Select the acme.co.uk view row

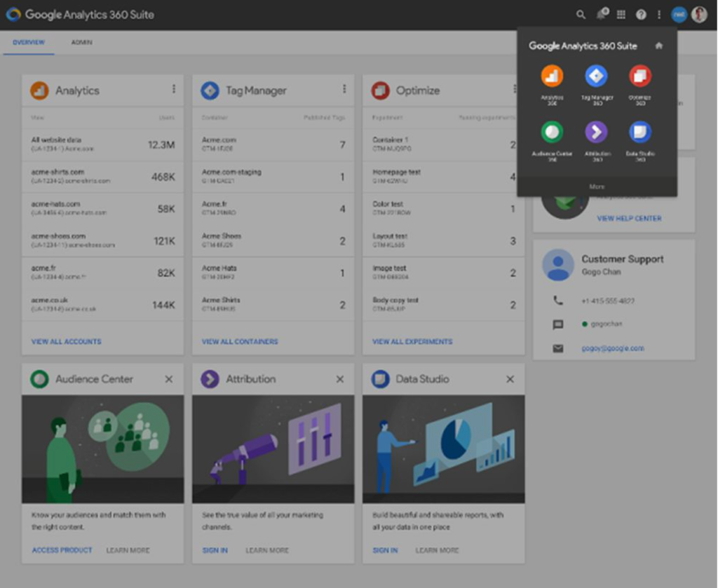click(102, 305)
